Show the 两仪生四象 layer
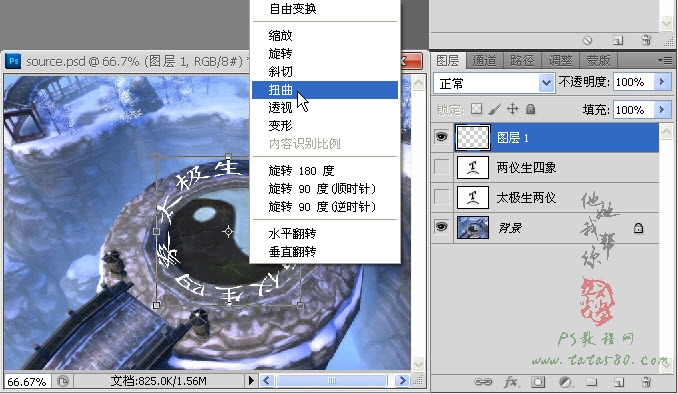This screenshot has width=678, height=394. click(x=441, y=167)
